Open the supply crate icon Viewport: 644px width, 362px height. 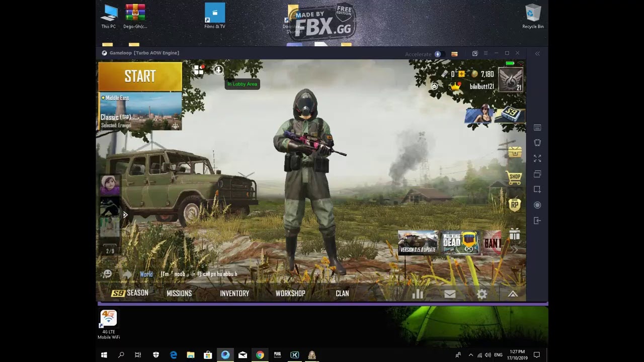pyautogui.click(x=515, y=152)
